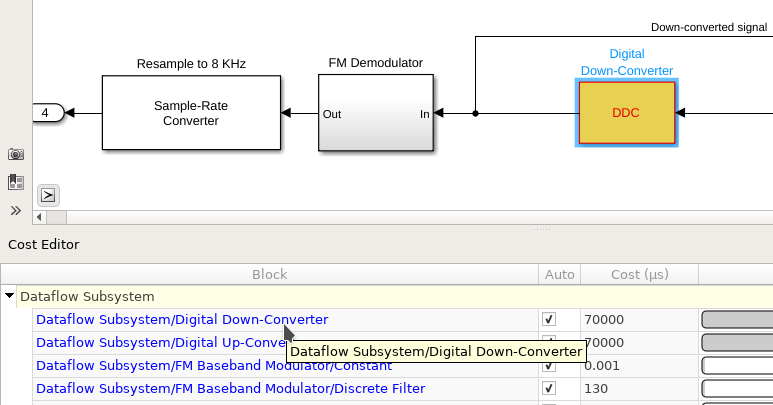773x405 pixels.
Task: Open the model browser layout icon
Action: [16, 182]
